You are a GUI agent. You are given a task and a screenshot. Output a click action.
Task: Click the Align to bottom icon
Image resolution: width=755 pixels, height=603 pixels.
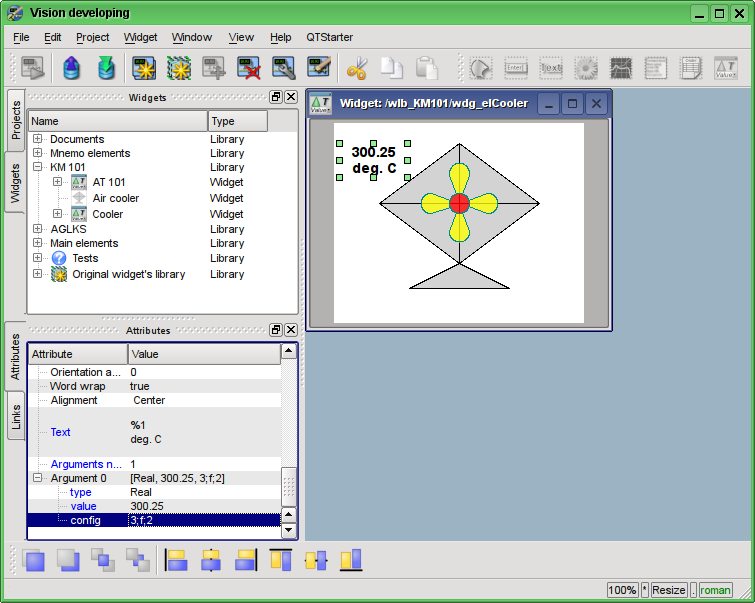click(x=350, y=560)
